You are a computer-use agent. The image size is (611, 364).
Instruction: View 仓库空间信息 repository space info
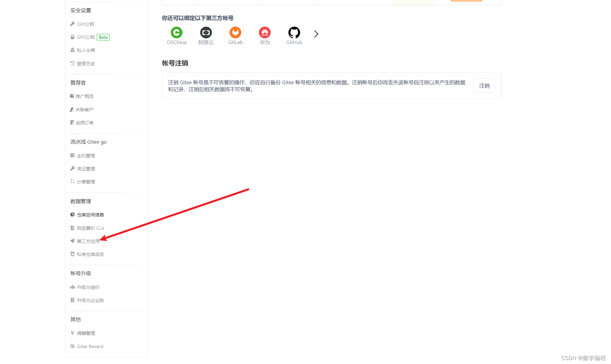click(91, 214)
